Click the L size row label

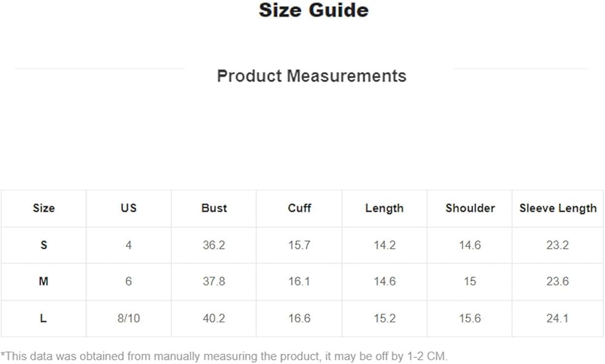(x=44, y=319)
